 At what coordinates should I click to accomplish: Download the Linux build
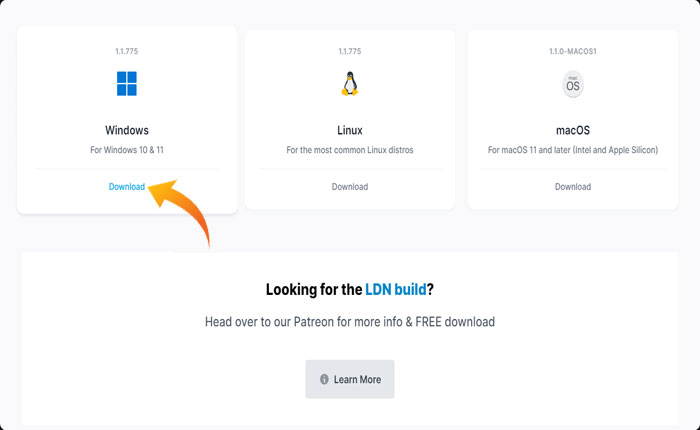click(350, 187)
